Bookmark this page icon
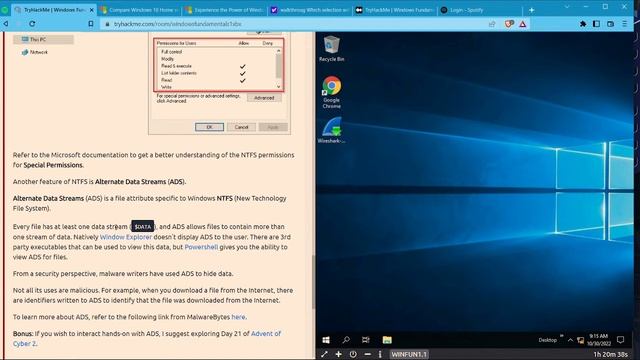The image size is (640, 360). pos(91,24)
